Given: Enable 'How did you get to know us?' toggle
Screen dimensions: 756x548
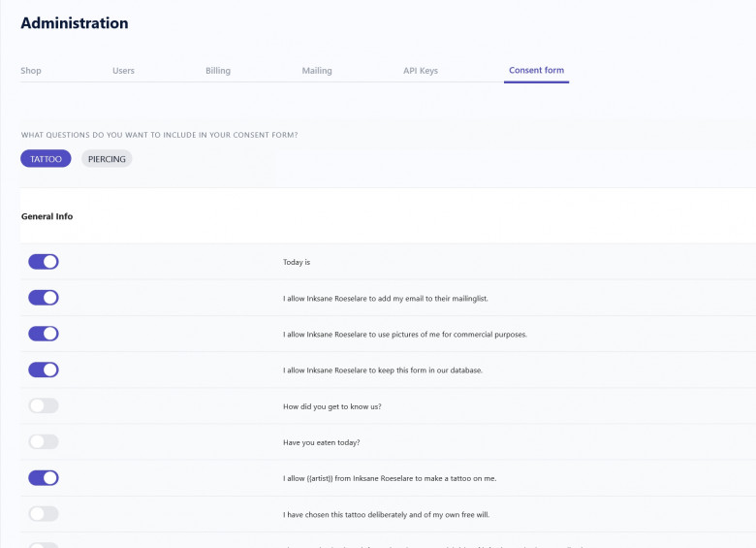Looking at the screenshot, I should 44,406.
